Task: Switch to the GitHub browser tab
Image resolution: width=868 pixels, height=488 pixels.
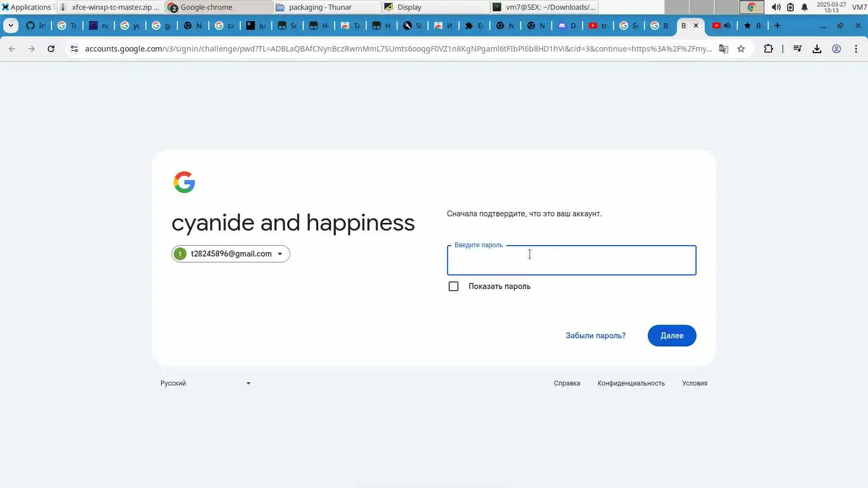Action: [36, 25]
